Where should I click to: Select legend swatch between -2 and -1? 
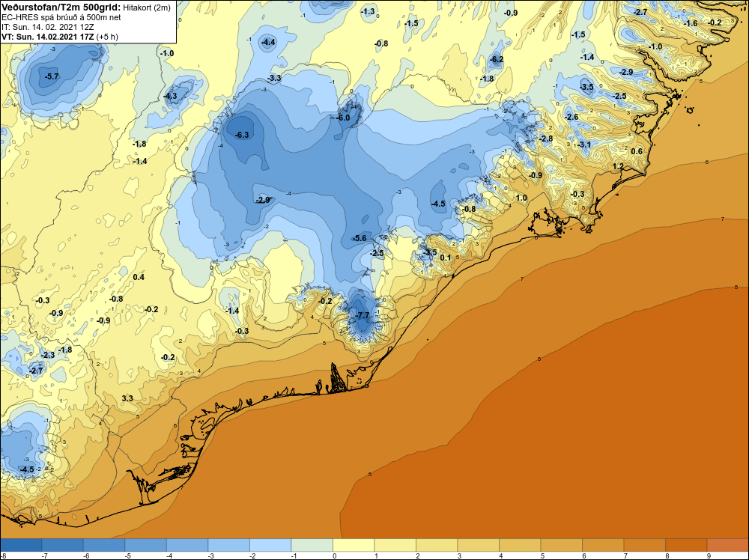click(270, 545)
